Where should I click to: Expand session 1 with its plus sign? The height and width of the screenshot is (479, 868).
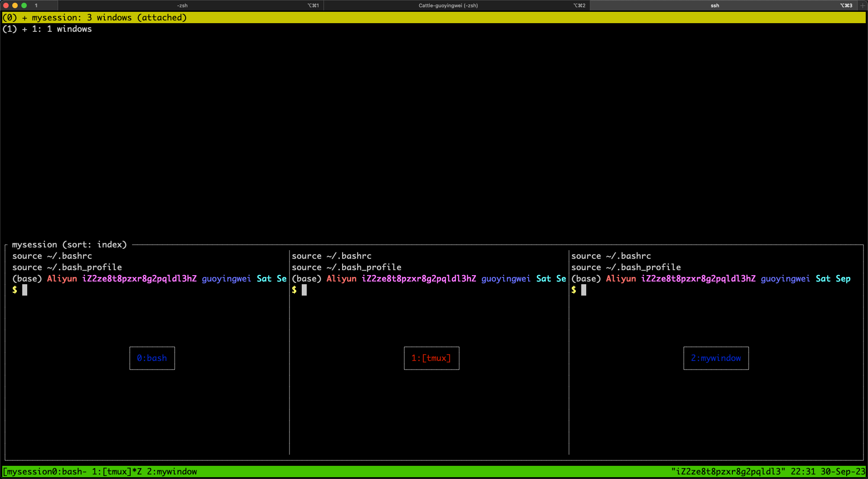click(x=25, y=29)
